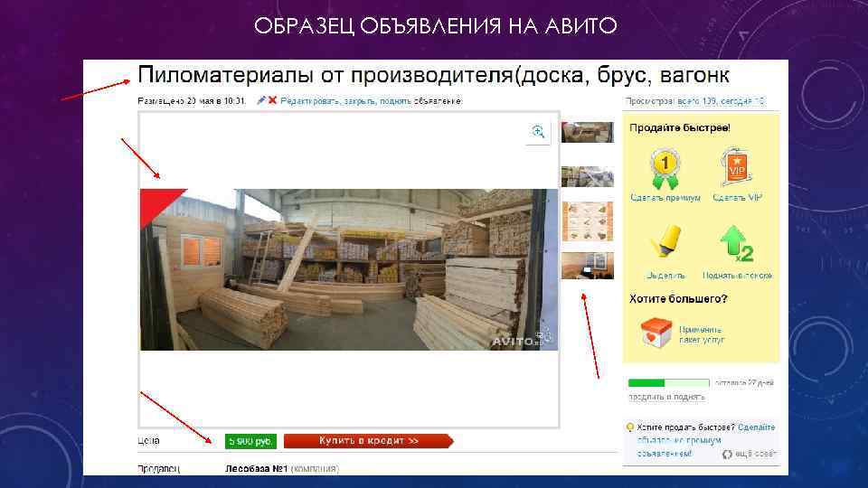Click the 'Продавец' label
Screen dimensions: 868x488
(158, 469)
